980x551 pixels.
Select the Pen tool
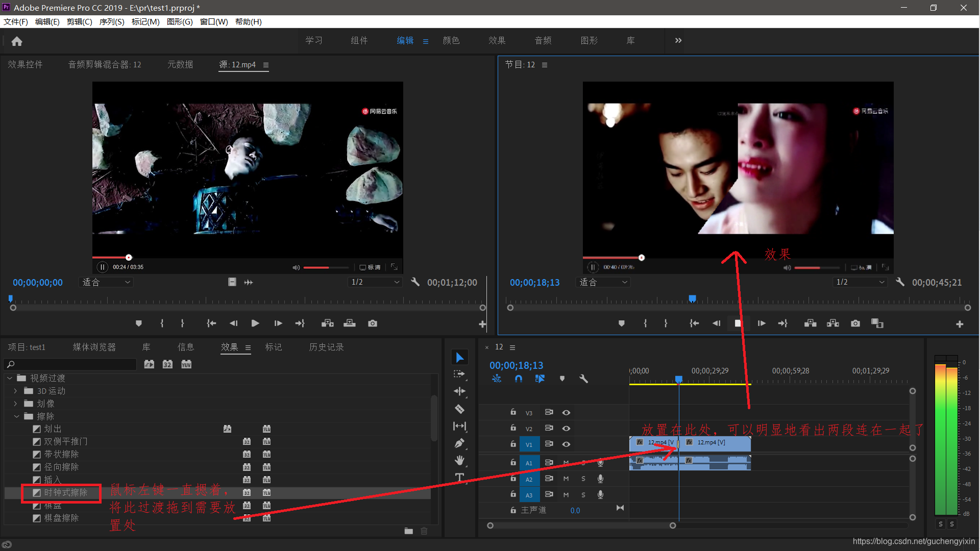459,443
